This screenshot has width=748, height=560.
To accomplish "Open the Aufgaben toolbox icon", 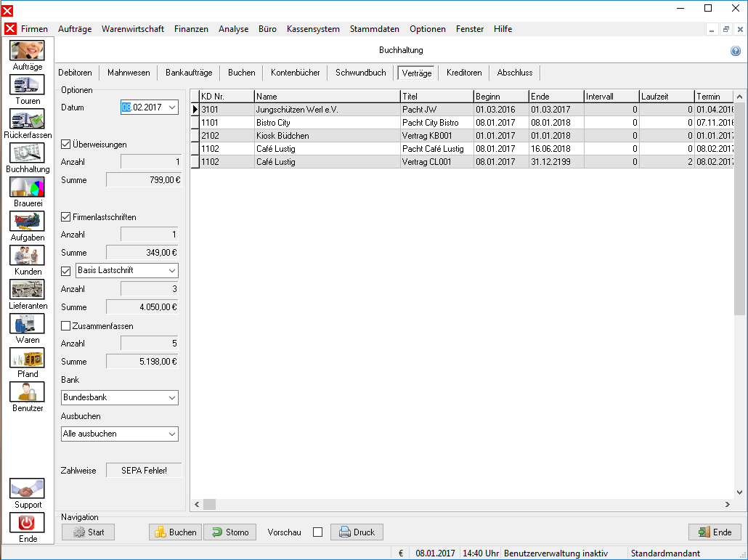I will (27, 222).
